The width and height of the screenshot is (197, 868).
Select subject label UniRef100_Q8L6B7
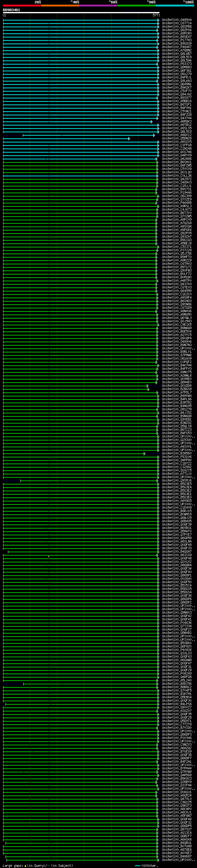pos(176,54)
